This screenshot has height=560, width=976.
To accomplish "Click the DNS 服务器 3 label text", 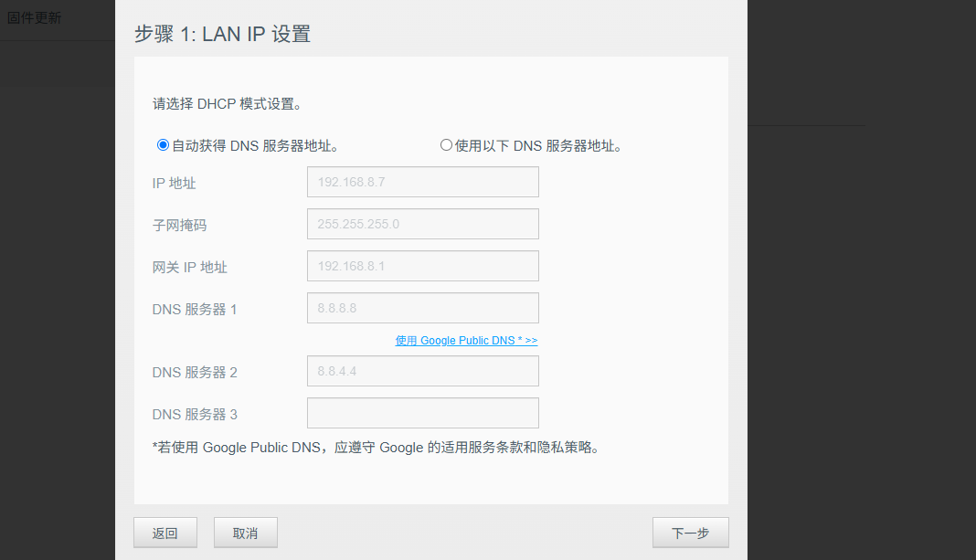I will (195, 415).
